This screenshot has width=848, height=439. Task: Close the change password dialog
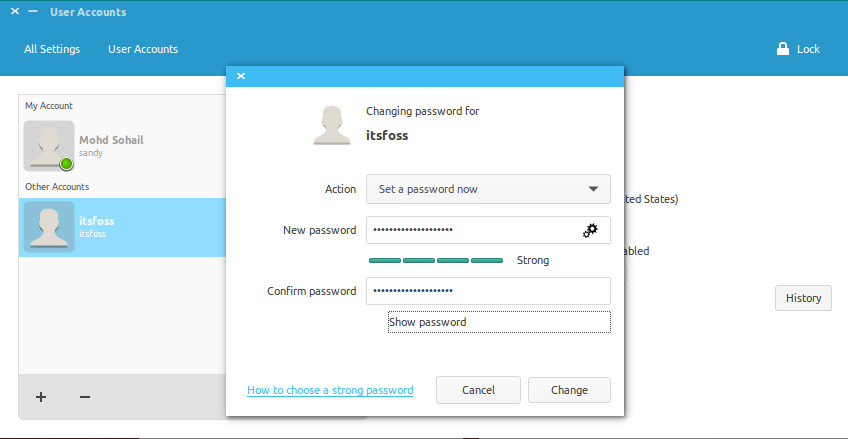tap(241, 76)
